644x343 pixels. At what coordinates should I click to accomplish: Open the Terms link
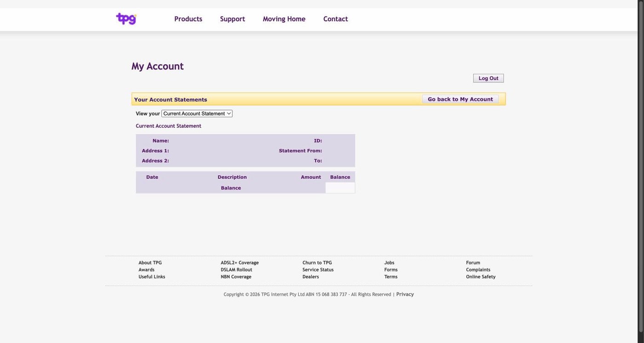pos(391,277)
